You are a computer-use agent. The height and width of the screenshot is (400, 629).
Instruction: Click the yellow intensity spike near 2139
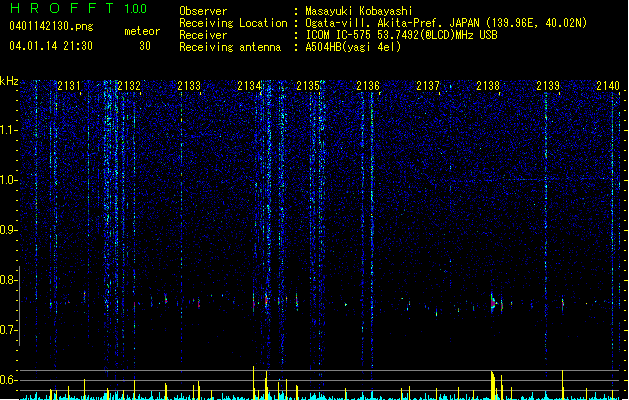click(562, 385)
